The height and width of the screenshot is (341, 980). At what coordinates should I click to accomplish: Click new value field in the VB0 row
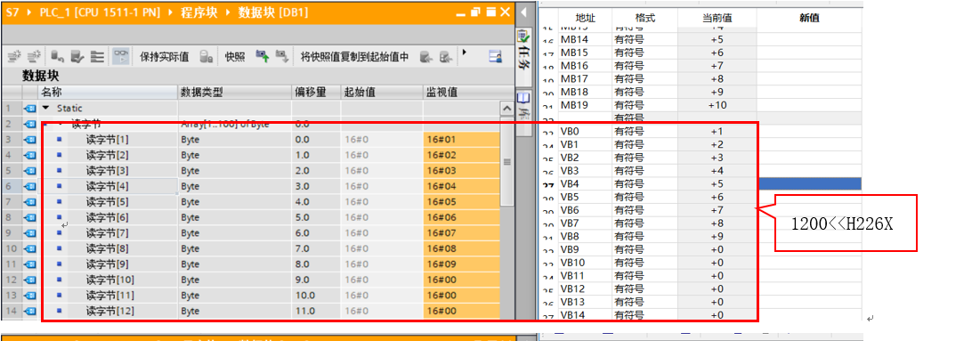click(x=809, y=131)
